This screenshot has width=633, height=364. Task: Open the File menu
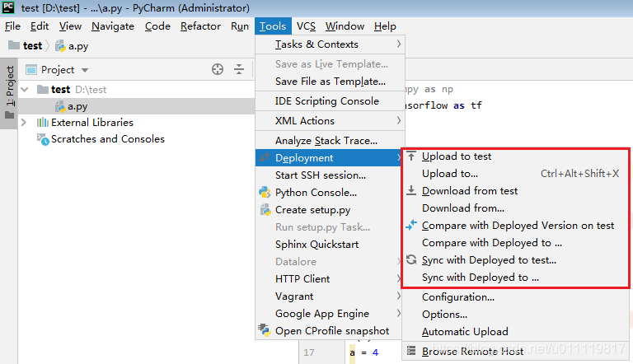12,26
